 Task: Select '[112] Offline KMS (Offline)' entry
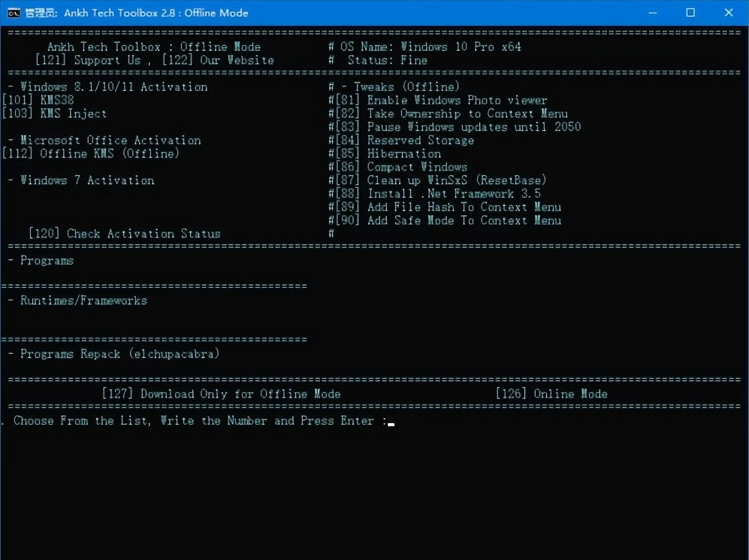pos(90,153)
